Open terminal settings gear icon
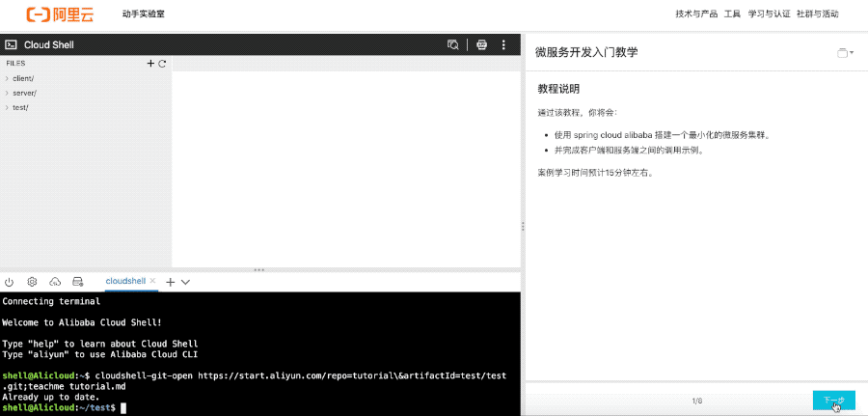This screenshot has width=868, height=416. click(32, 282)
